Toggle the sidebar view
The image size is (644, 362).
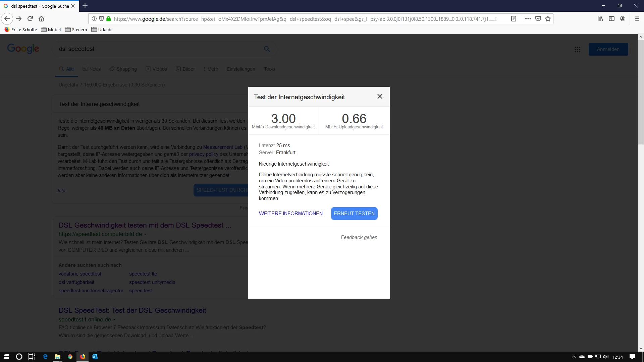[x=611, y=19]
